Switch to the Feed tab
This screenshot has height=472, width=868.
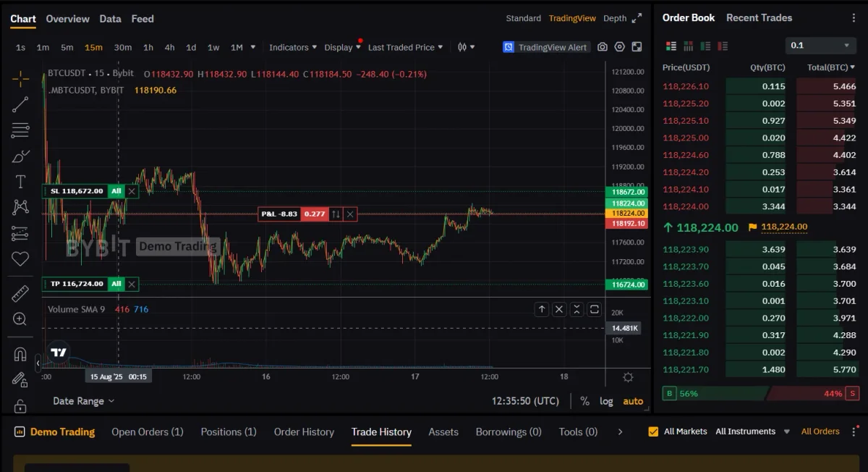pyautogui.click(x=142, y=19)
